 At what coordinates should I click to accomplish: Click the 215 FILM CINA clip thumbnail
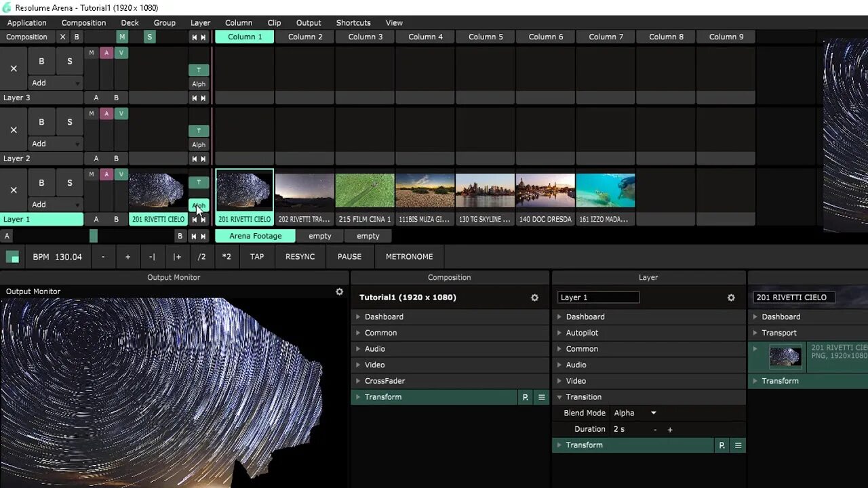click(x=365, y=190)
